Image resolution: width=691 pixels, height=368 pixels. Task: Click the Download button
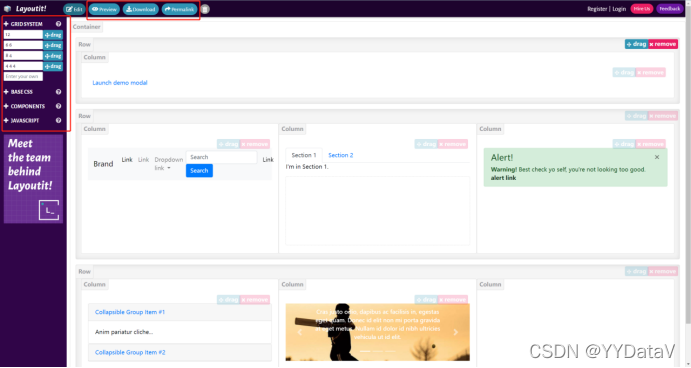point(141,9)
